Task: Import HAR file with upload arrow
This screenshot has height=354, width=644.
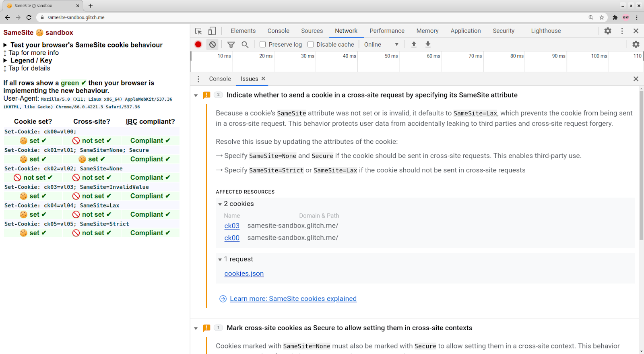Action: click(414, 44)
